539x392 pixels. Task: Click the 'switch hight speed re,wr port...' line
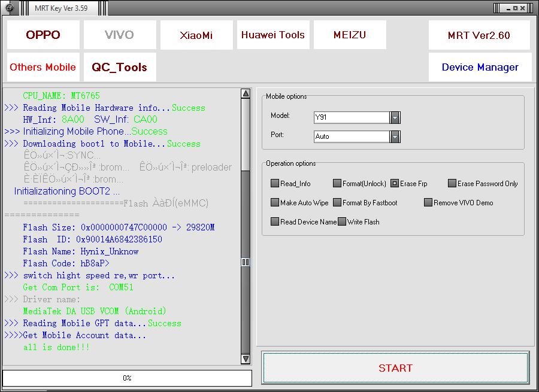[89, 275]
